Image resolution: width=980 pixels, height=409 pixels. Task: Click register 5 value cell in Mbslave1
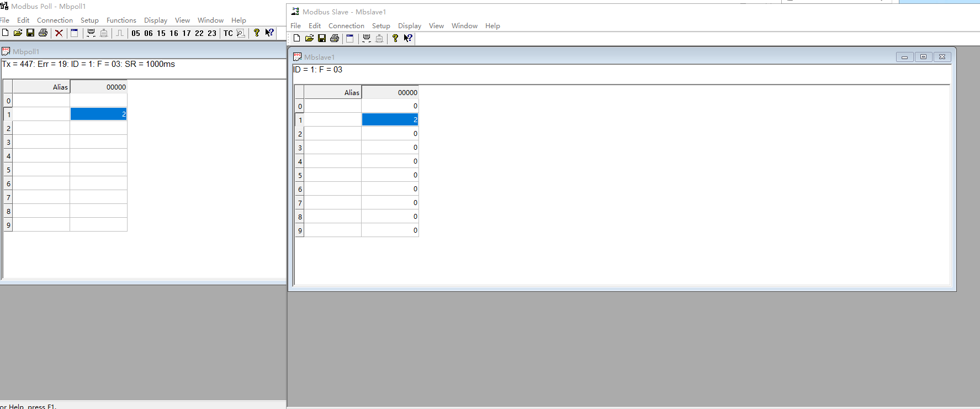[390, 175]
